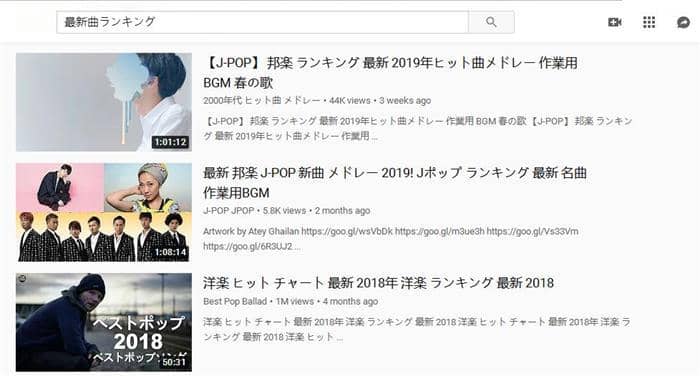Visit the J-POP JPOP channel

coord(229,211)
